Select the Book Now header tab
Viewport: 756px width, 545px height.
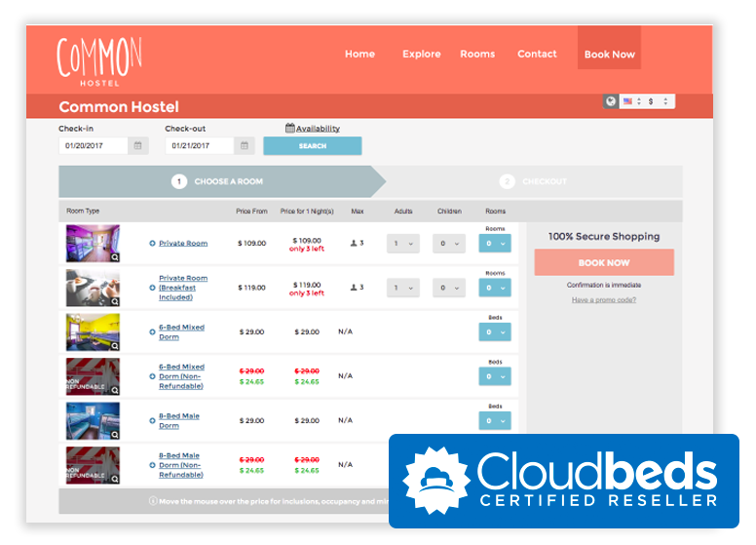pos(610,48)
